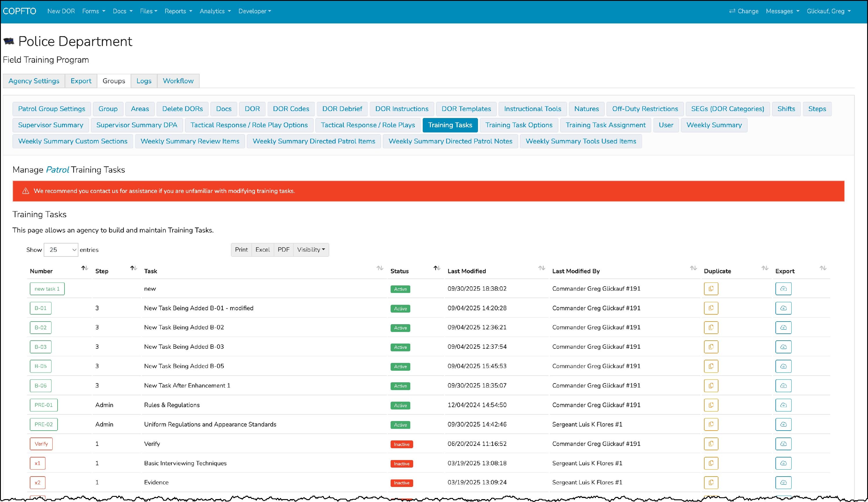Select the Training Task Options tab
868x502 pixels.
point(518,125)
